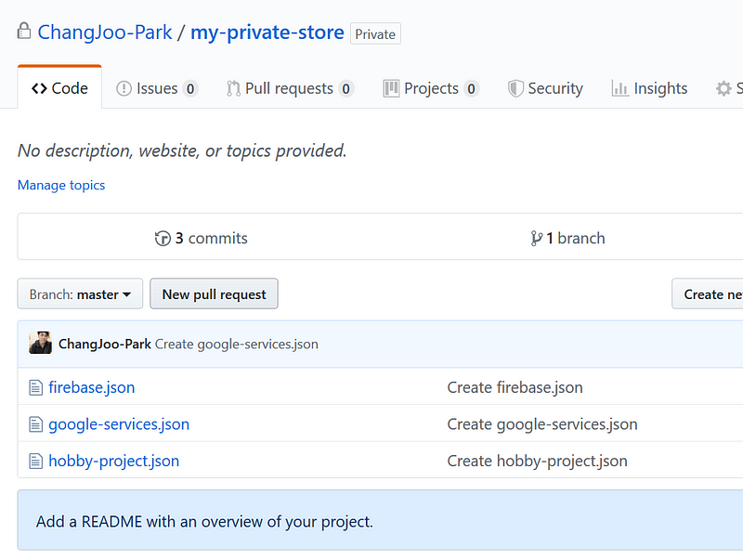Click the Pull requests icon

tap(233, 88)
